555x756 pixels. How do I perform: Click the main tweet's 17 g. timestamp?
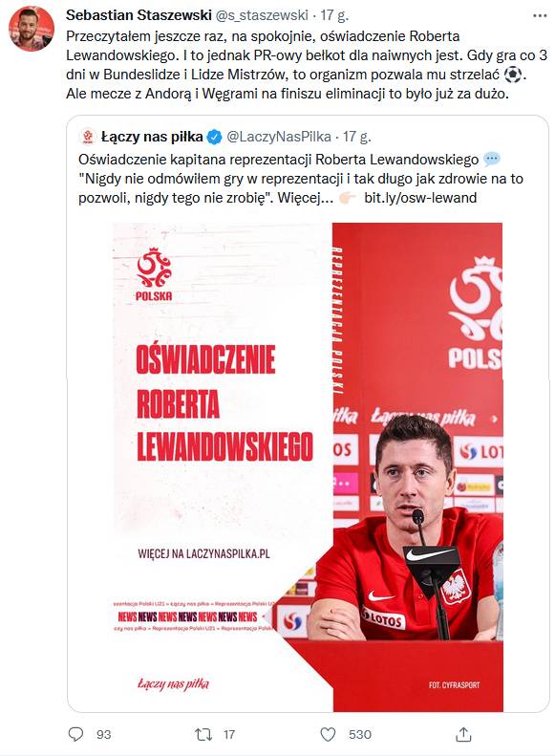[x=334, y=15]
